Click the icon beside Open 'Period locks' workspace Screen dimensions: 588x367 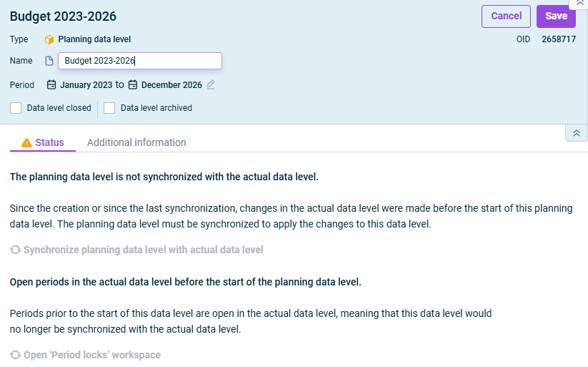tap(15, 355)
